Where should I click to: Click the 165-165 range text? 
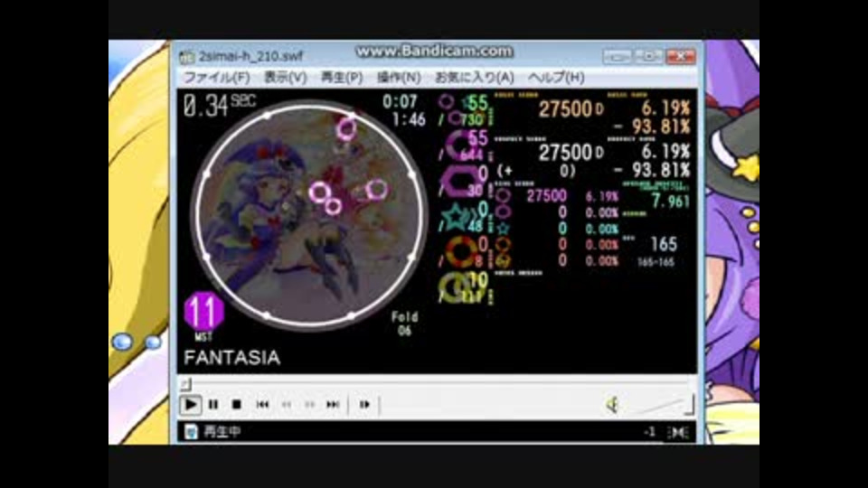(x=656, y=262)
